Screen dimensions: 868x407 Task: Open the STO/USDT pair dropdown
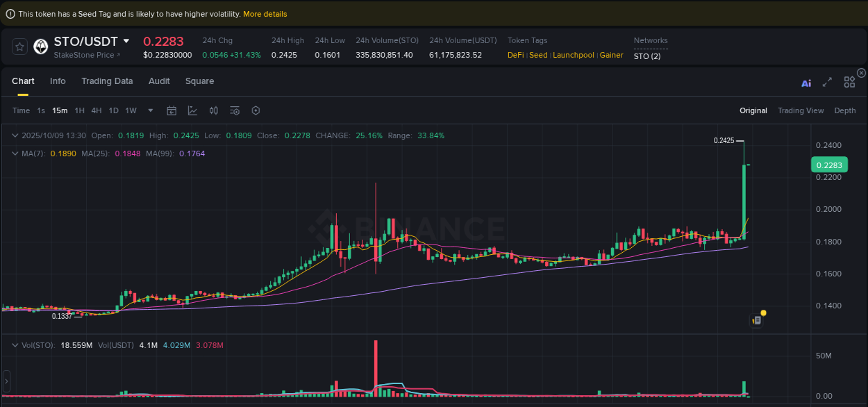click(x=126, y=42)
